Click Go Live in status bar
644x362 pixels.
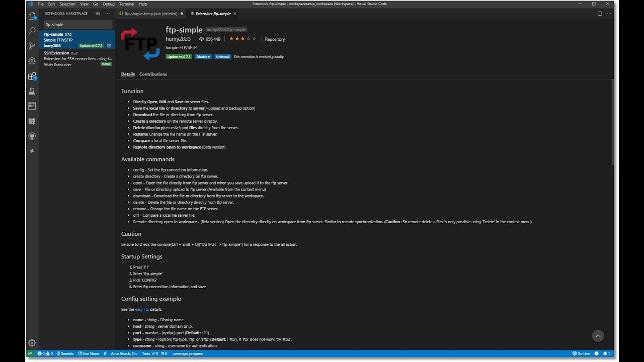click(581, 353)
